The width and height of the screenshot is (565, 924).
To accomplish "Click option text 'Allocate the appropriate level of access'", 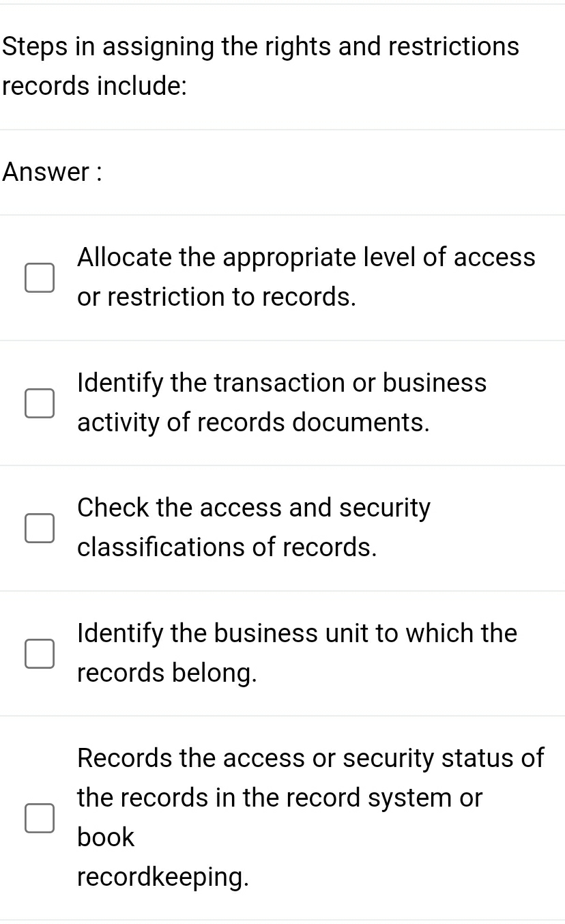I will click(x=306, y=257).
